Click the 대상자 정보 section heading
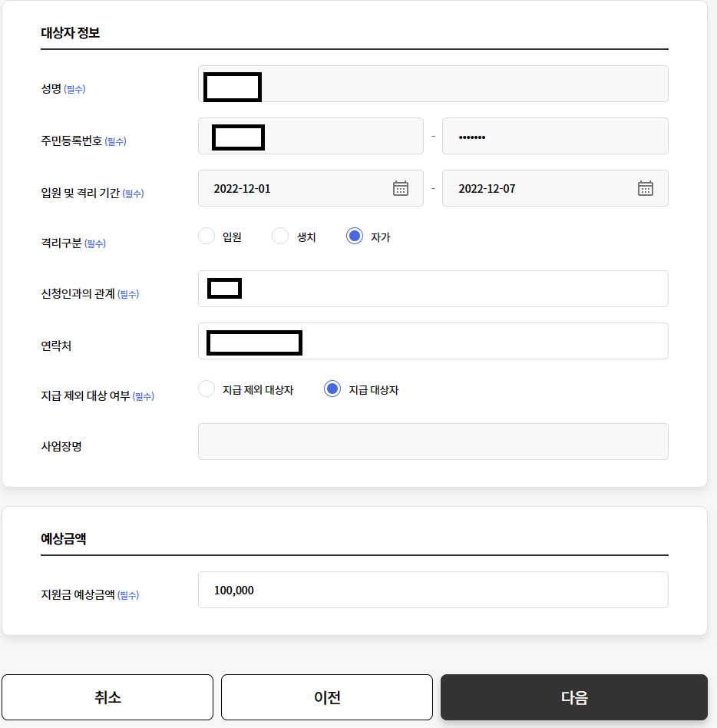The height and width of the screenshot is (728, 717). [71, 32]
